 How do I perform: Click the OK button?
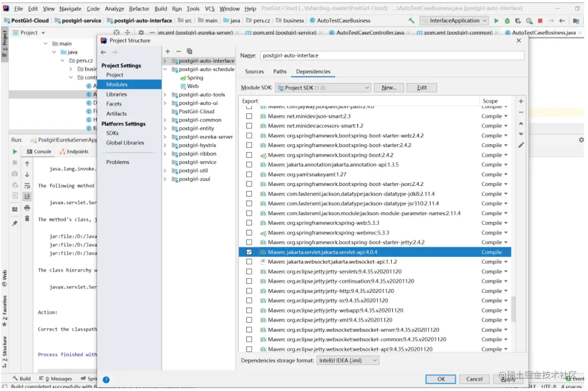click(x=440, y=379)
